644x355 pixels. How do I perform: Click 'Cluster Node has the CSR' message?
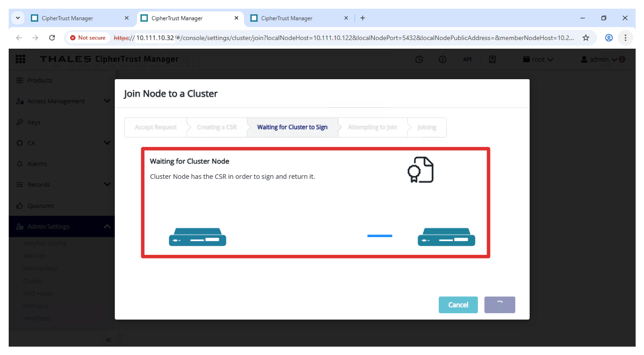pos(233,177)
